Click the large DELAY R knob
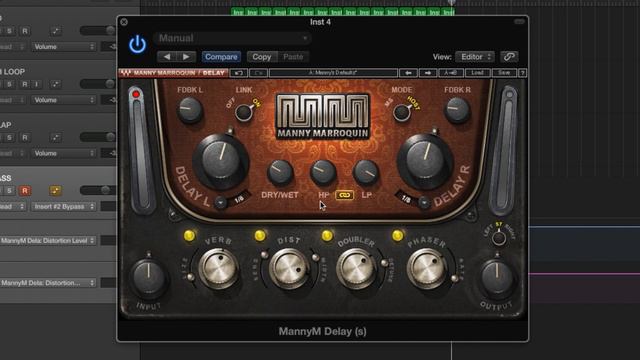 pos(425,160)
